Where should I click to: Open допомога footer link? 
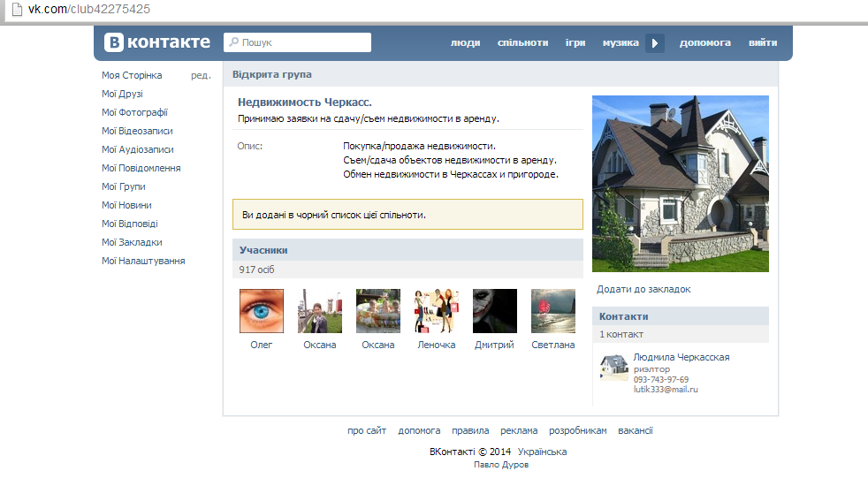[x=419, y=430]
